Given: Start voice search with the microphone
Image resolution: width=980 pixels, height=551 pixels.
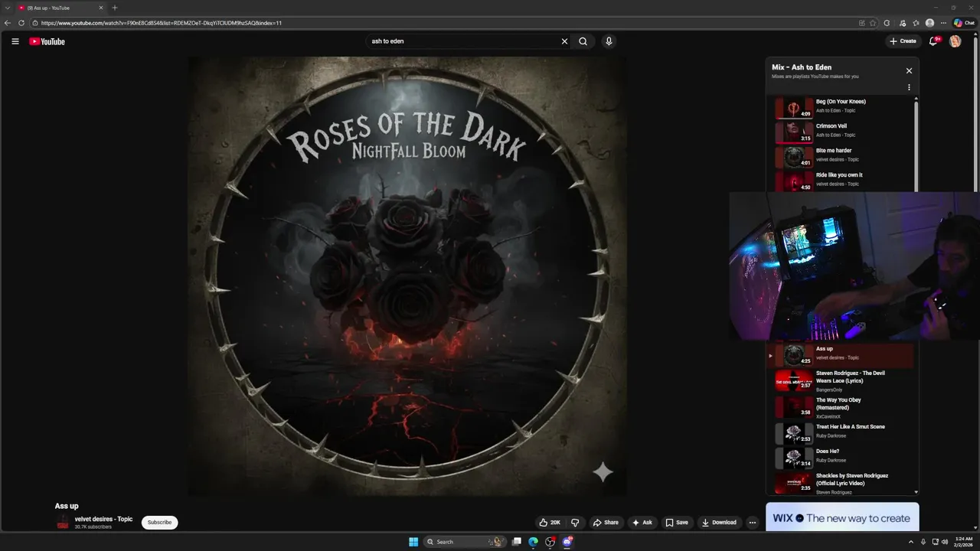Looking at the screenshot, I should [x=609, y=41].
